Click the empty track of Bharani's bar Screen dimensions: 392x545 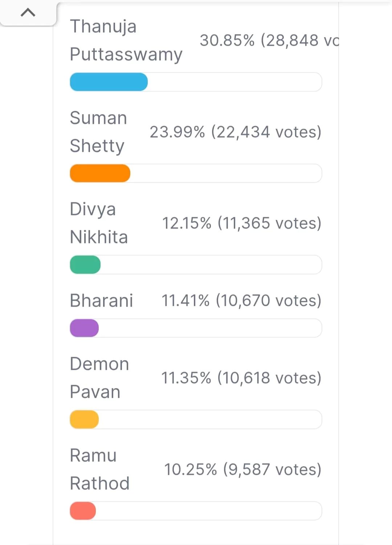click(211, 328)
